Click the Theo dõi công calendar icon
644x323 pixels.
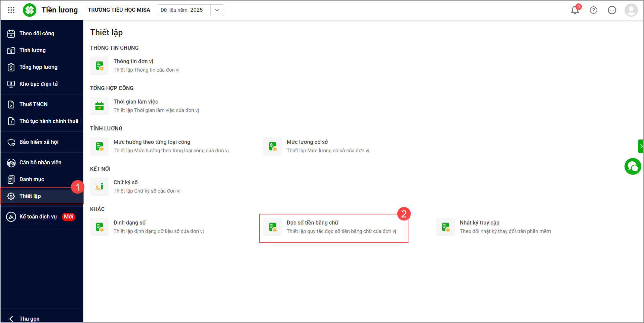tap(11, 34)
